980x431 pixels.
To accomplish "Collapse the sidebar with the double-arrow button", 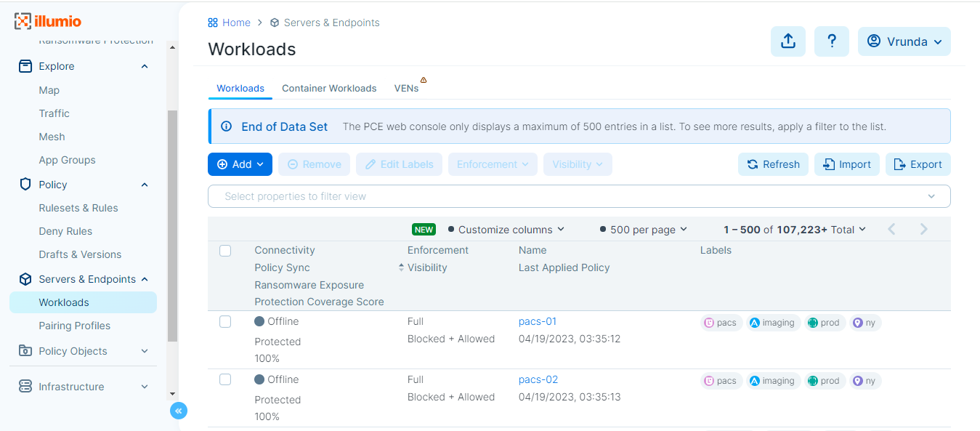I will pos(179,411).
